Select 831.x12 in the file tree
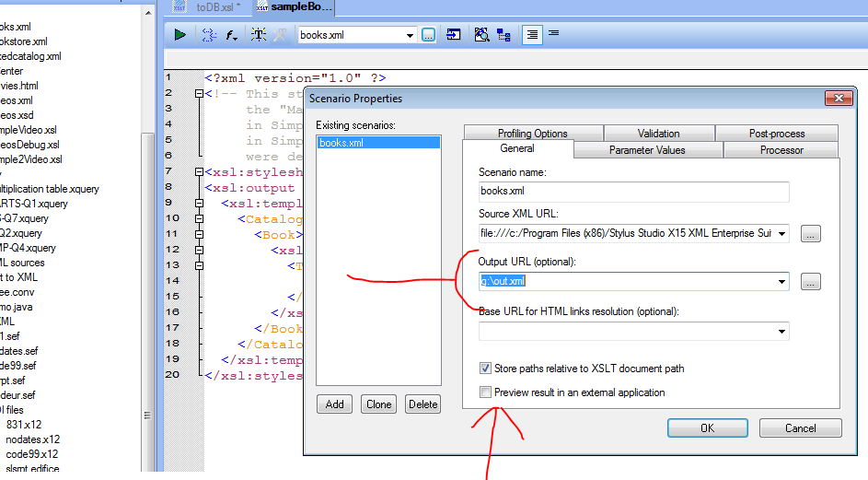 24,425
